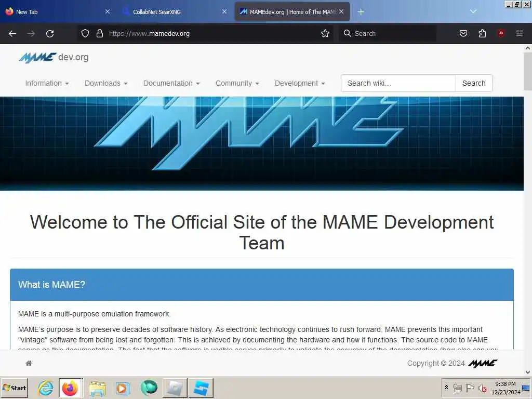Close the New Tab tab
Image resolution: width=532 pixels, height=399 pixels.
pos(108,11)
